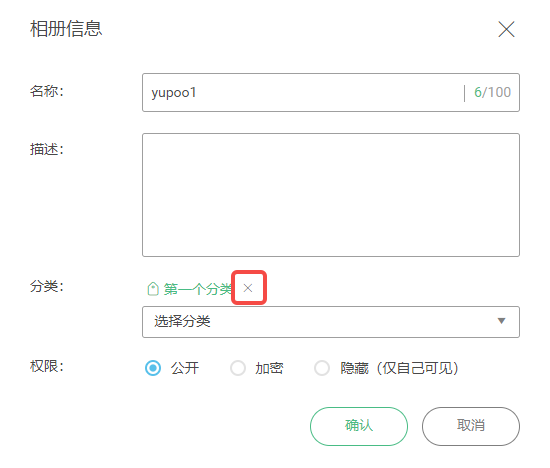Select the 公开 radio button
This screenshot has height=468, width=550.
pos(153,368)
